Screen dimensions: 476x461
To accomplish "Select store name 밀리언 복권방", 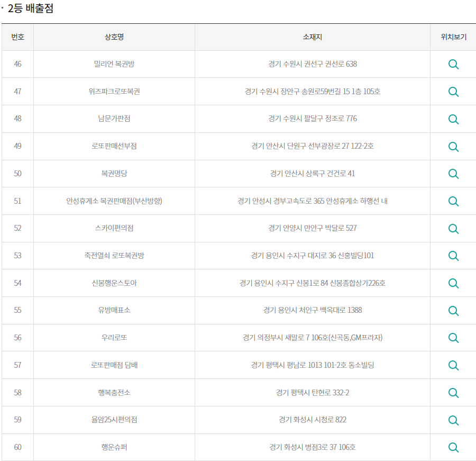I will [114, 64].
